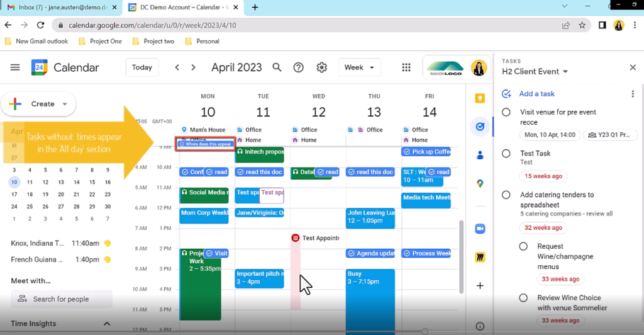Go to next week arrow
Image resolution: width=644 pixels, height=335 pixels.
194,67
